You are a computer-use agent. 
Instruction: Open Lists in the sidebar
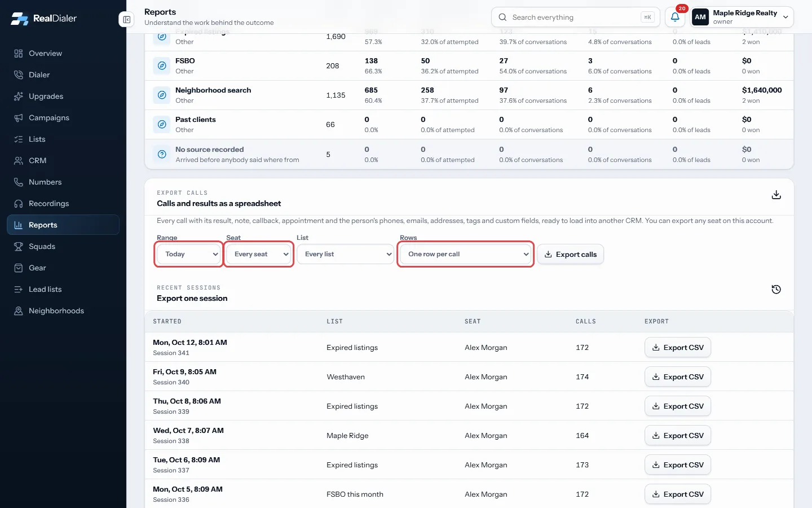tap(63, 139)
